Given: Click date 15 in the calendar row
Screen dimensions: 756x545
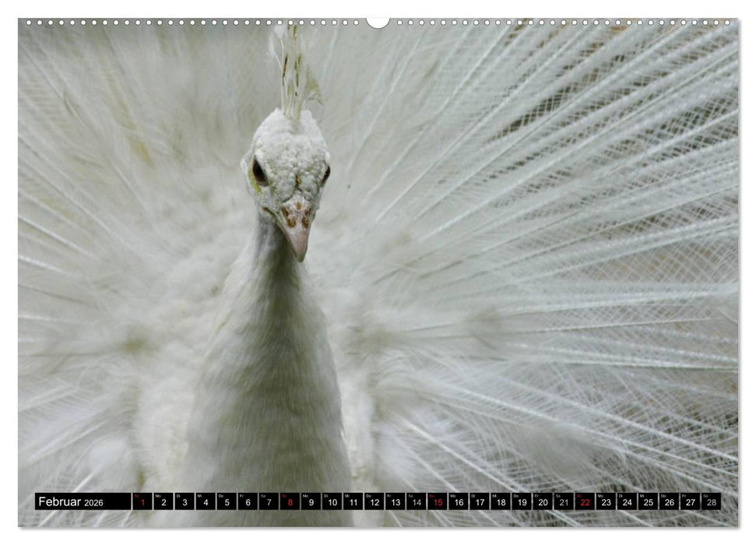Looking at the screenshot, I should coord(438,502).
